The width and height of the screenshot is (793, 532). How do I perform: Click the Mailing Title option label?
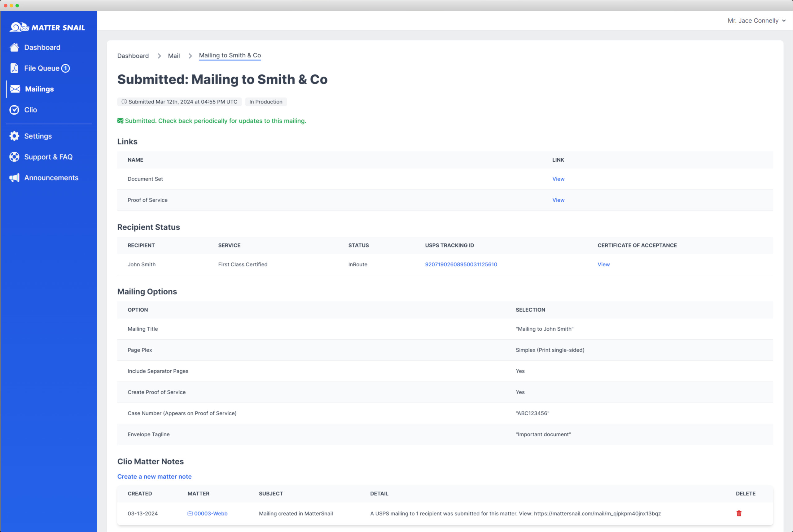[x=142, y=329]
